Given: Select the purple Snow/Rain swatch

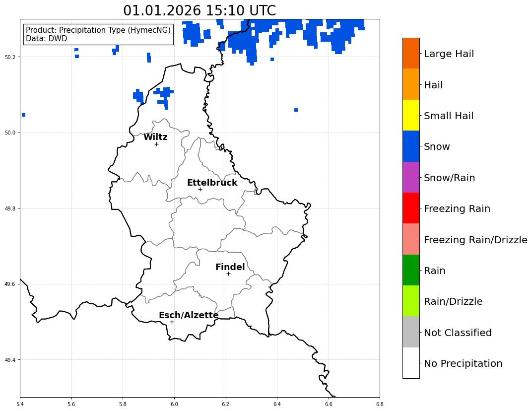Looking at the screenshot, I should pos(411,177).
